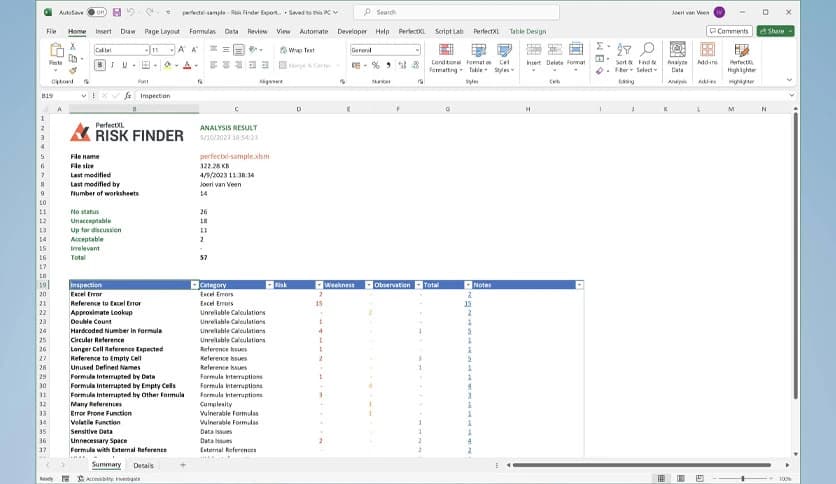Toggle Wrap Text option
Screen dimensions: 836x484
click(297, 49)
